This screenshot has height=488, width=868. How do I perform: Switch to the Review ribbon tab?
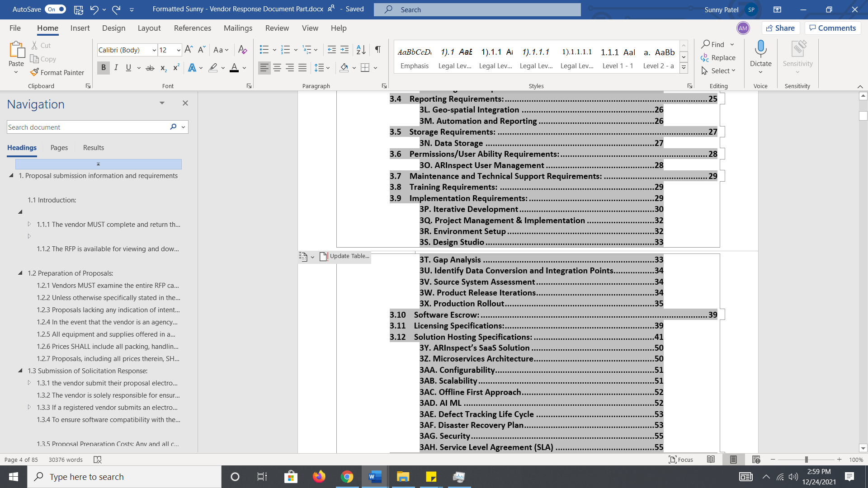(277, 28)
